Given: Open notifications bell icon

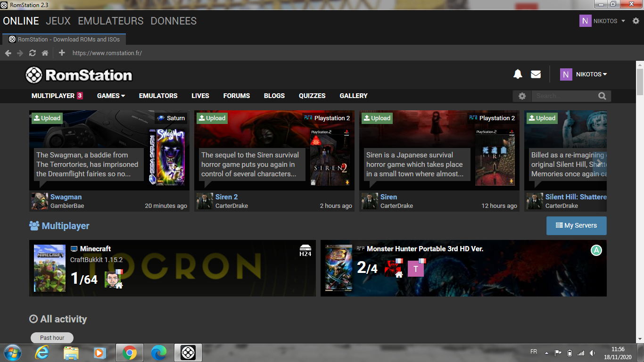Looking at the screenshot, I should coord(518,74).
